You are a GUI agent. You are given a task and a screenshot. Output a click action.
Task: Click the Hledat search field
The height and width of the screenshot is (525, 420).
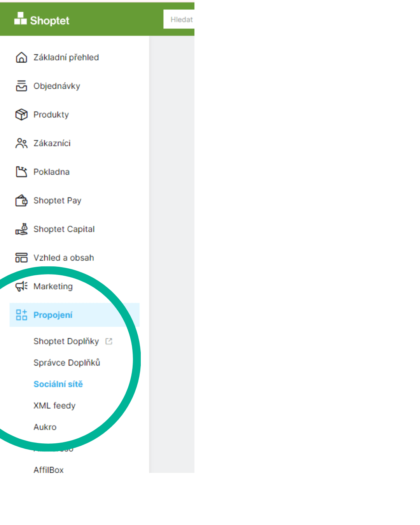point(179,19)
